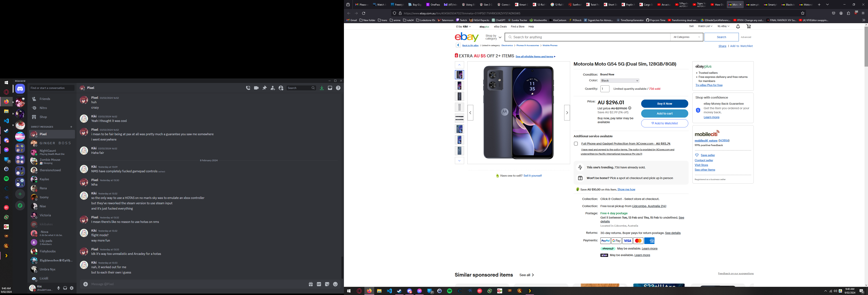
Task: Open the Shop by category dropdown
Action: pyautogui.click(x=493, y=37)
